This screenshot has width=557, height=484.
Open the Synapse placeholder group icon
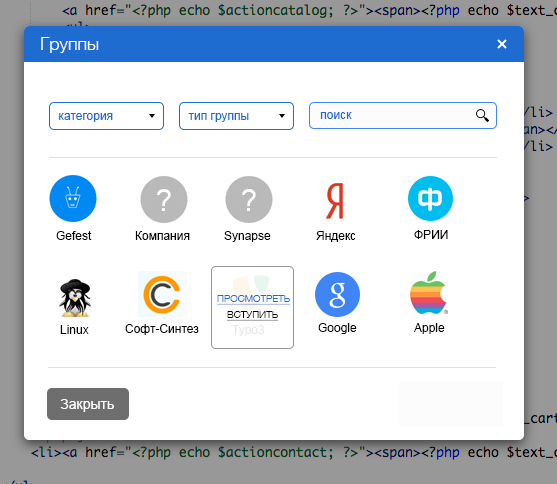[x=249, y=199]
